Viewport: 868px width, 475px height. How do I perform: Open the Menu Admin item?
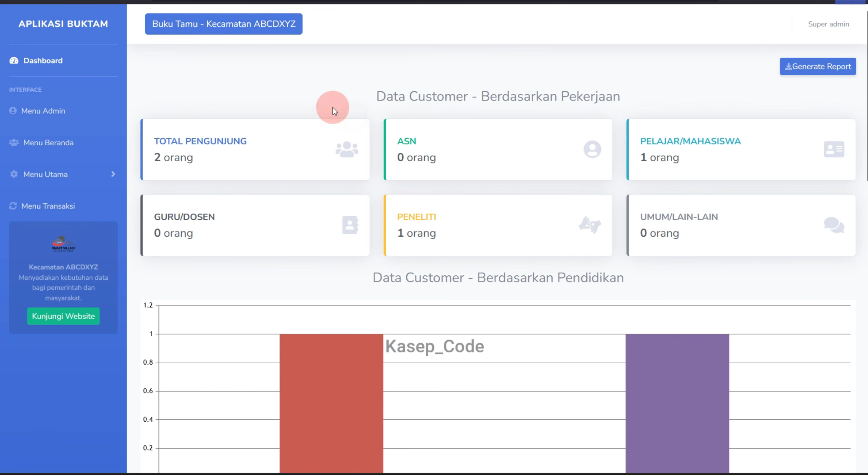(63, 111)
